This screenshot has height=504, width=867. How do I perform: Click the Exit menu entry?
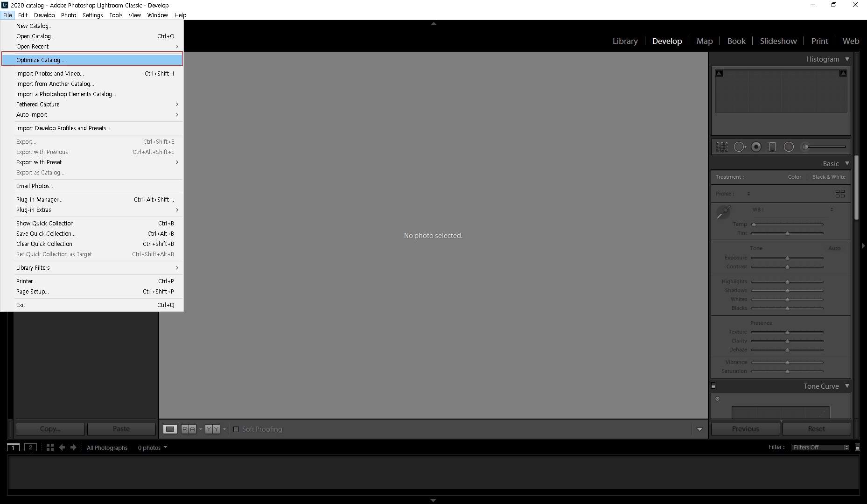(x=92, y=305)
